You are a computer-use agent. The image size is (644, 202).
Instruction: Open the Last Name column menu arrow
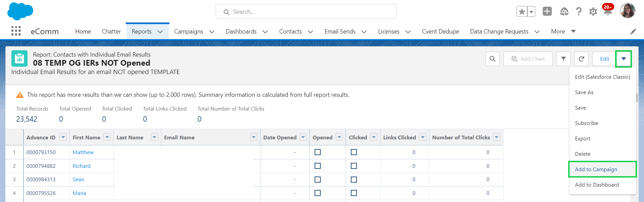(x=155, y=137)
